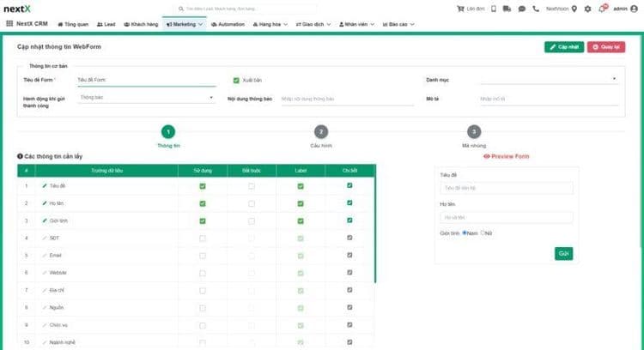Enable Sử dụng checkbox for SĐT row
The height and width of the screenshot is (350, 644).
[202, 238]
